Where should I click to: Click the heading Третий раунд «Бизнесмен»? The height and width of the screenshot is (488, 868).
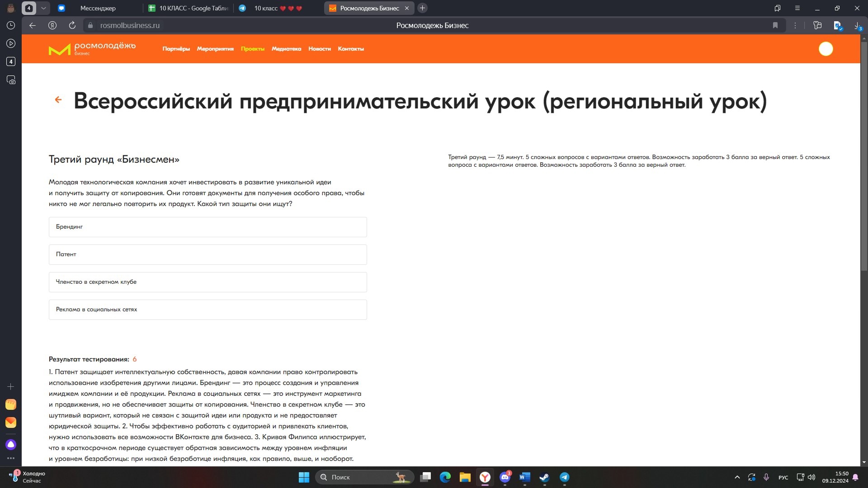pos(114,160)
